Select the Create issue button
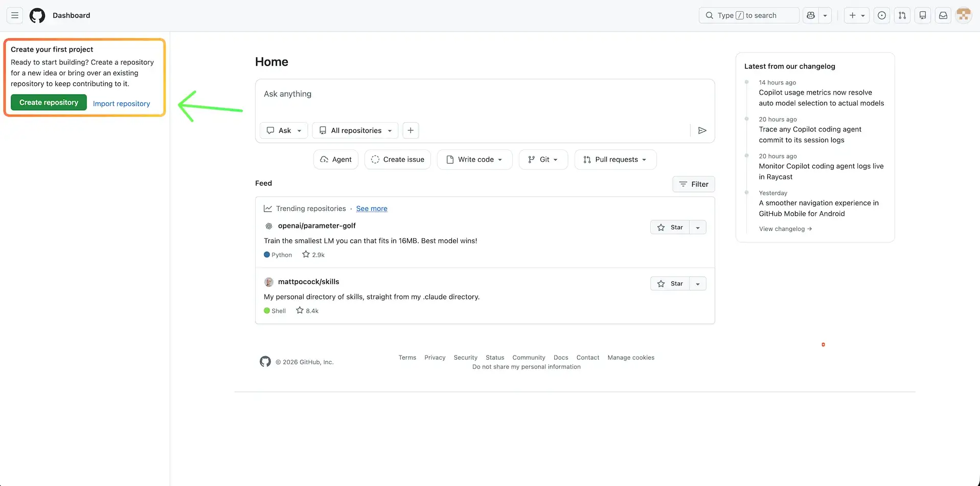 (x=398, y=160)
